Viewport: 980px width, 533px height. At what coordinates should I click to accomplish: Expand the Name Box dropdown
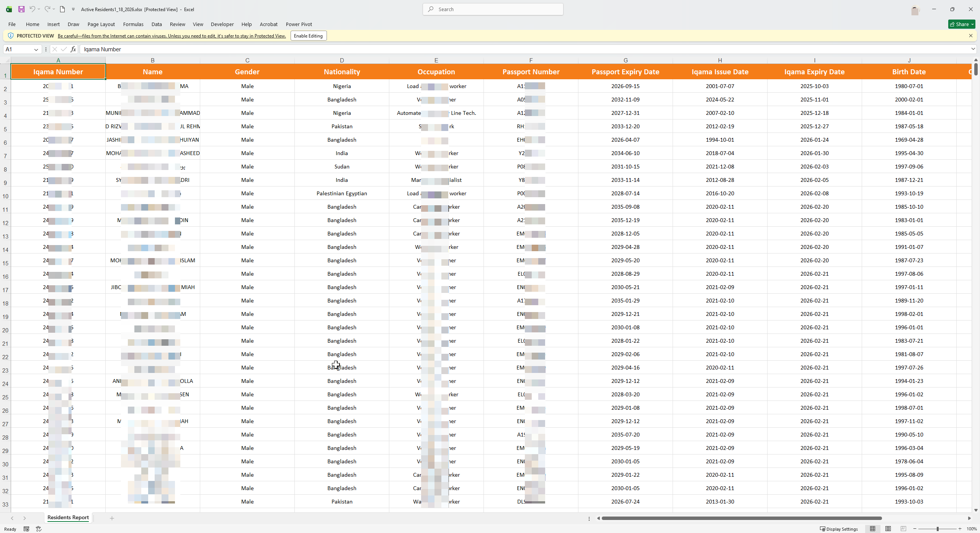coord(36,49)
